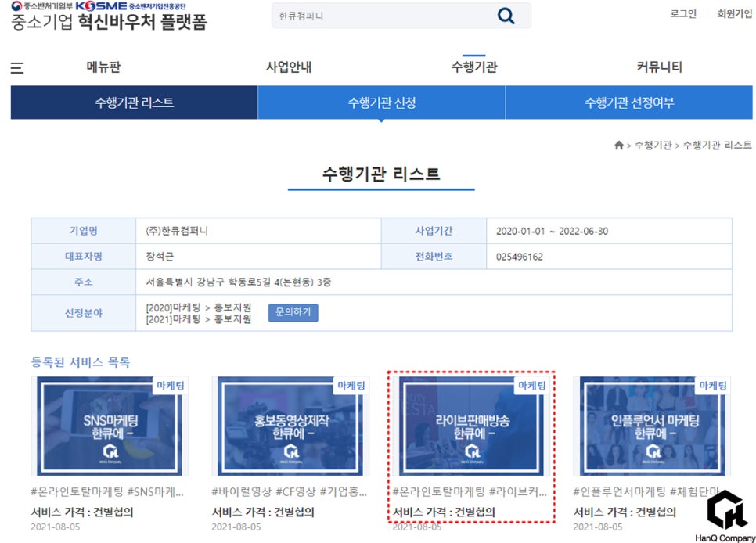
Task: Open the 회원가입 link
Action: click(734, 13)
